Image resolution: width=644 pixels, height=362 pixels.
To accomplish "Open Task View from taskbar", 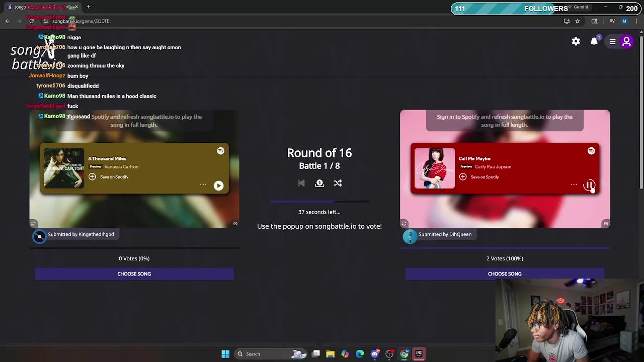I will tap(315, 354).
